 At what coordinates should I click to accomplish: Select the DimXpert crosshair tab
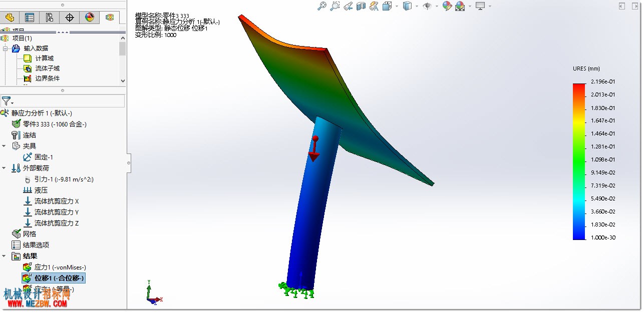click(x=70, y=17)
